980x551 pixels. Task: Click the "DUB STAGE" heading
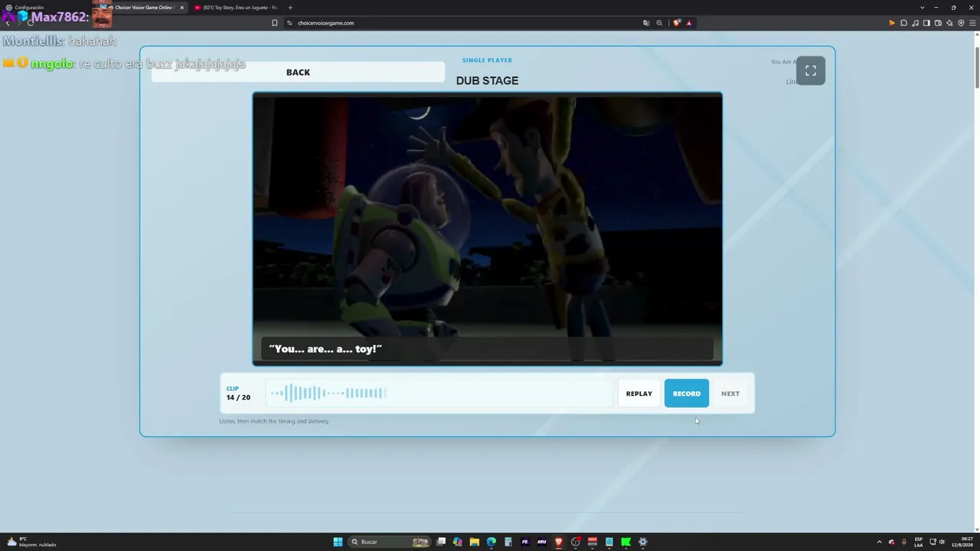point(487,80)
